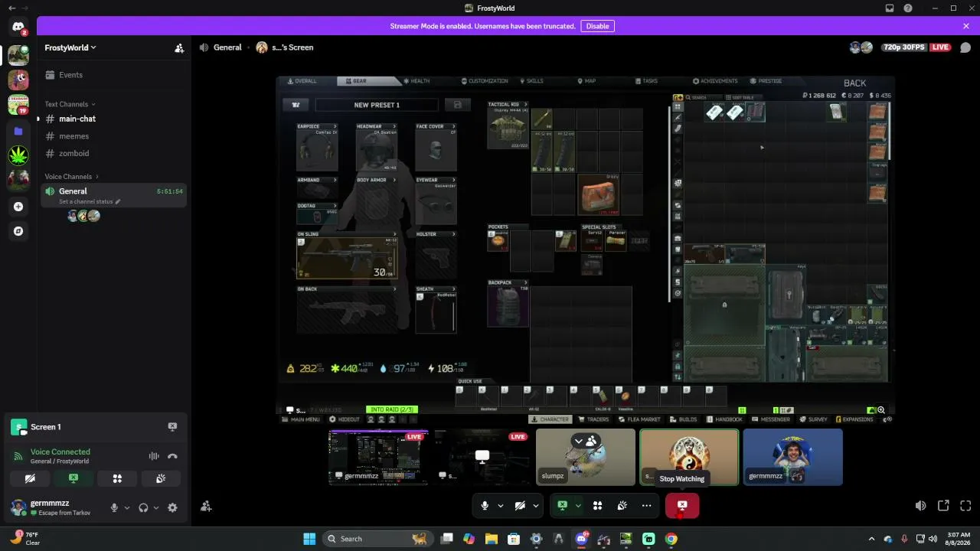Pop out the stream window
Image resolution: width=980 pixels, height=551 pixels.
point(943,506)
